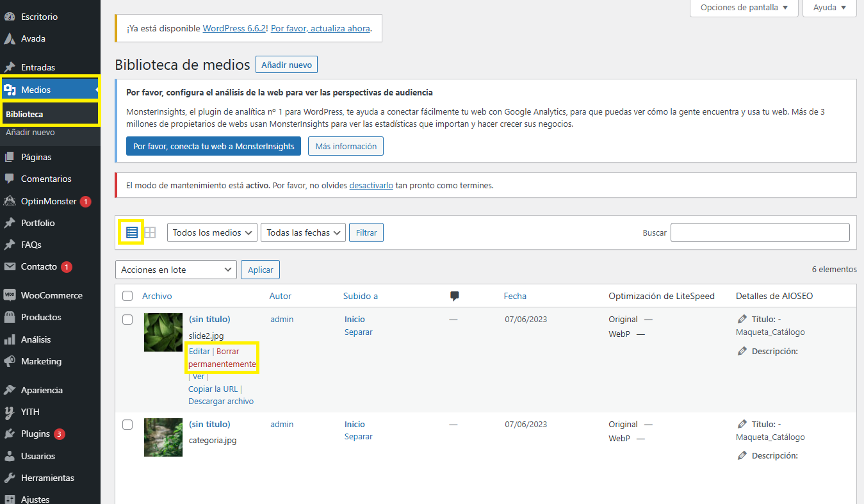This screenshot has height=504, width=864.
Task: Open the 'Acciones en lote' dropdown
Action: click(x=176, y=270)
